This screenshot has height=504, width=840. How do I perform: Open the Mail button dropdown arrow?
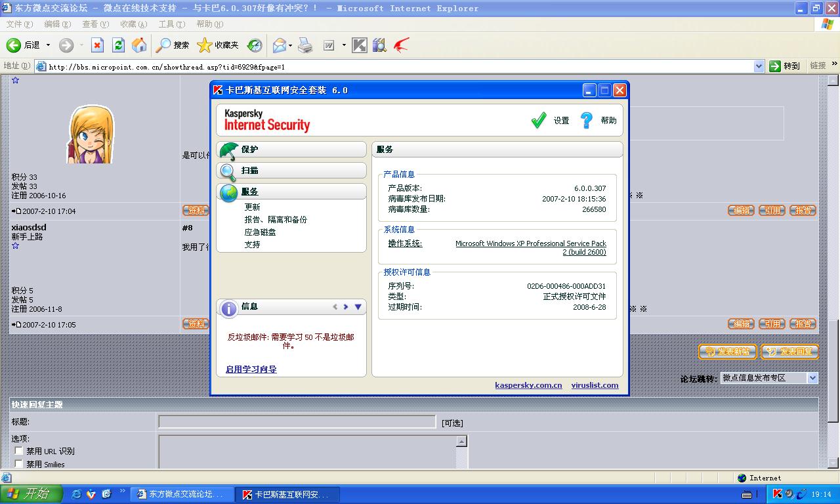click(x=291, y=45)
